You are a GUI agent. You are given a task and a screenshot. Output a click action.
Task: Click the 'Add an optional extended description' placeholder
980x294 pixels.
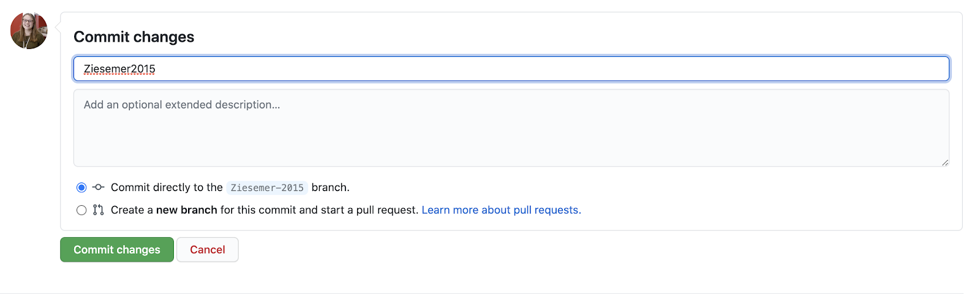pos(182,105)
